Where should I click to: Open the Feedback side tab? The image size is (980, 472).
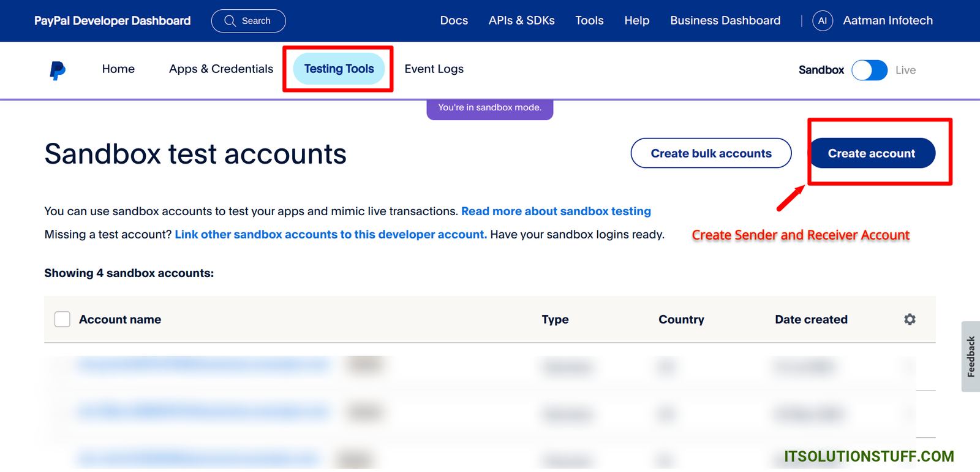click(970, 357)
